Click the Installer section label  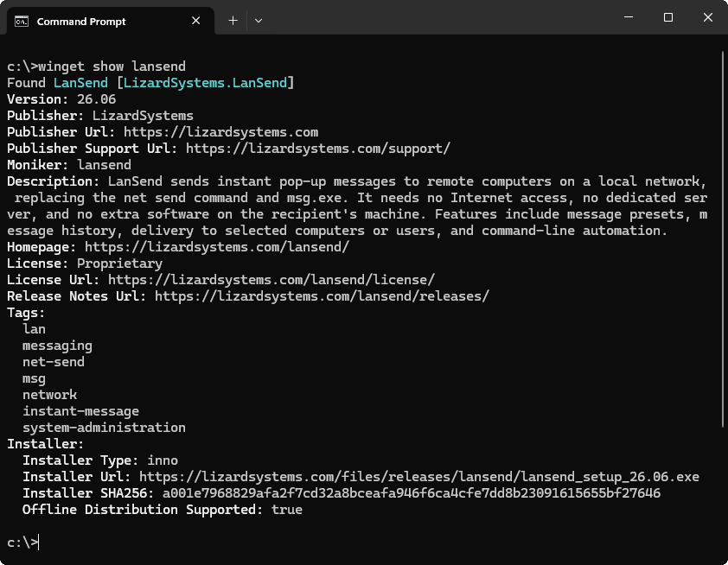pyautogui.click(x=46, y=444)
